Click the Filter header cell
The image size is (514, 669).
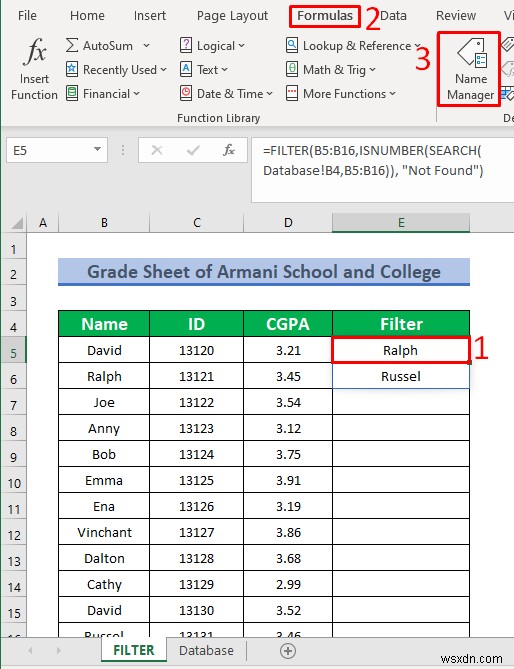(401, 324)
